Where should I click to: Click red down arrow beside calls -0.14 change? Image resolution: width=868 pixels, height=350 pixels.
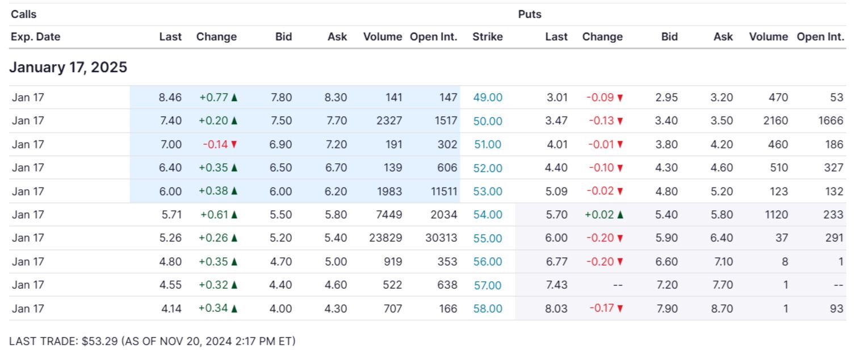234,144
